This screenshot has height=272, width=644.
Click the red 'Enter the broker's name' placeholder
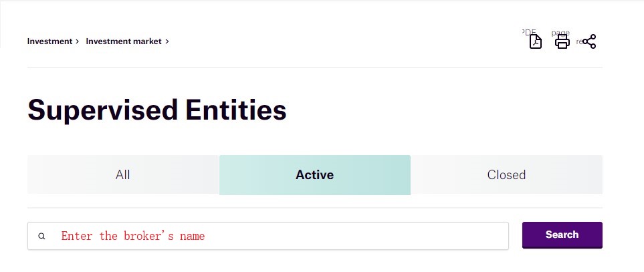point(133,236)
